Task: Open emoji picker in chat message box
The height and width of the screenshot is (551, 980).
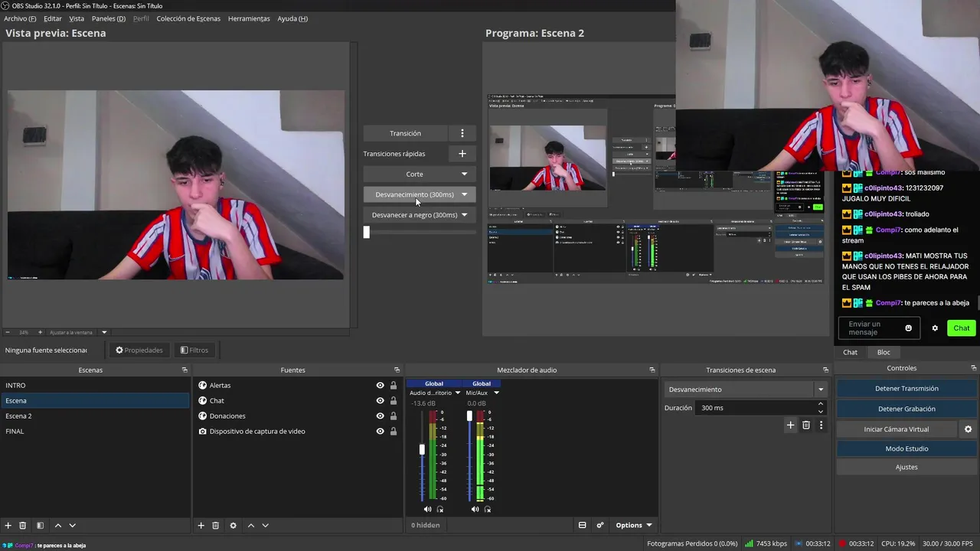Action: point(909,328)
